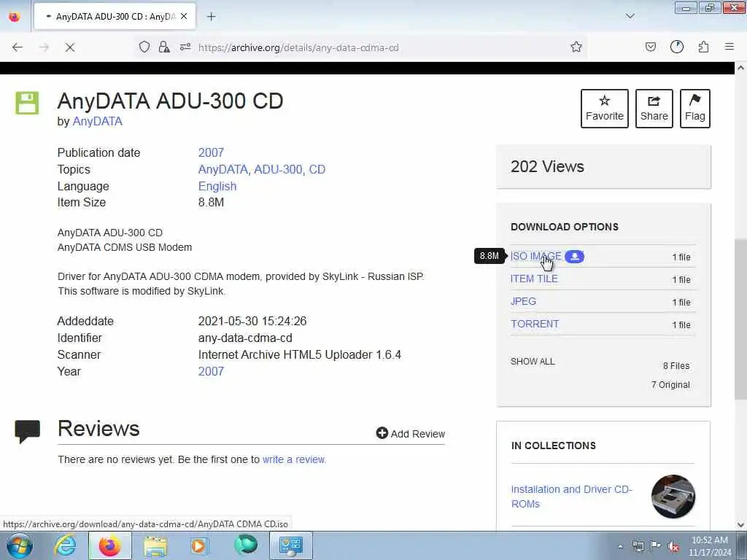
Task: Open the Extensions puzzle icon
Action: point(703,47)
